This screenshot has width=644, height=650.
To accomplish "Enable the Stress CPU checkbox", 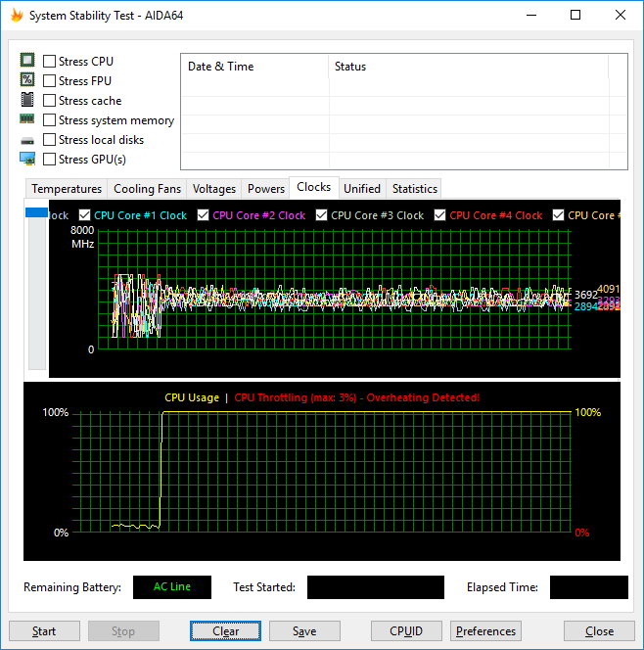I will pyautogui.click(x=50, y=62).
